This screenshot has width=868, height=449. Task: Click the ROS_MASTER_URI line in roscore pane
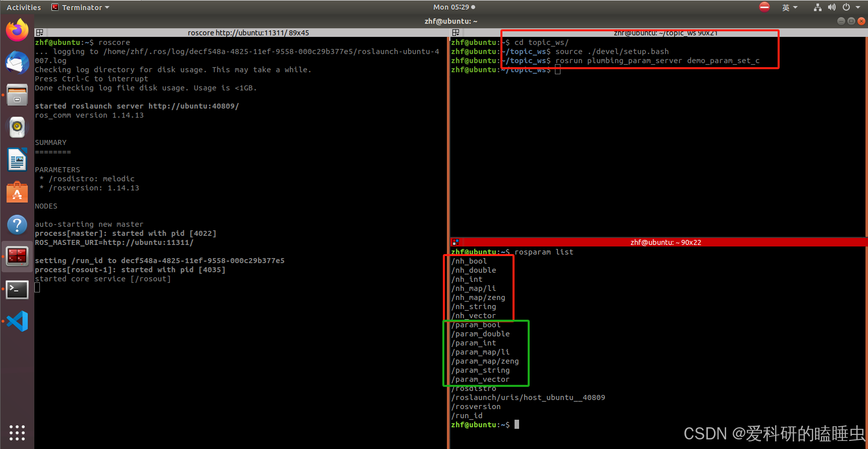click(114, 242)
